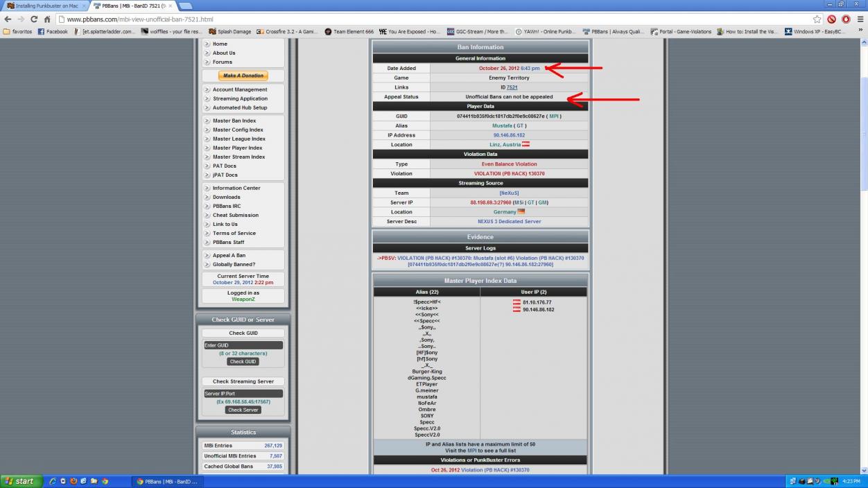868x488 pixels.
Task: Click the red AdBlock extension icon
Action: pyautogui.click(x=832, y=19)
